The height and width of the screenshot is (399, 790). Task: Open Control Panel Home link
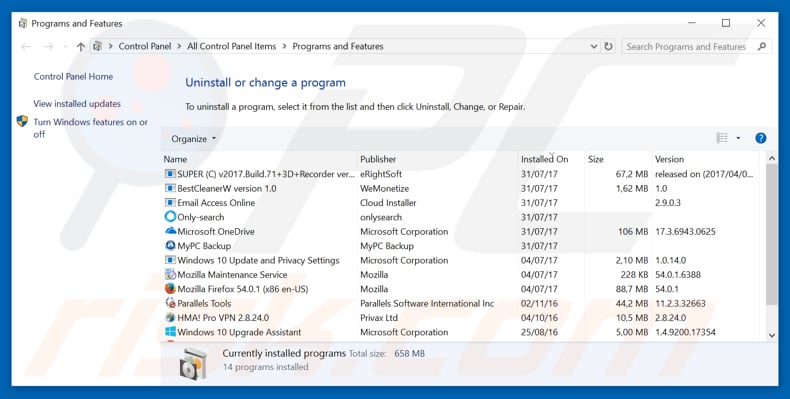(74, 77)
